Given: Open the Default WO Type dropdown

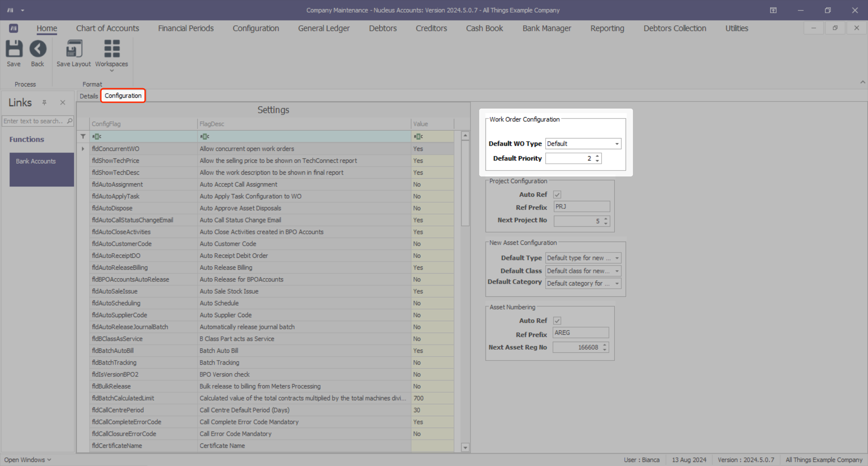Looking at the screenshot, I should [x=617, y=144].
